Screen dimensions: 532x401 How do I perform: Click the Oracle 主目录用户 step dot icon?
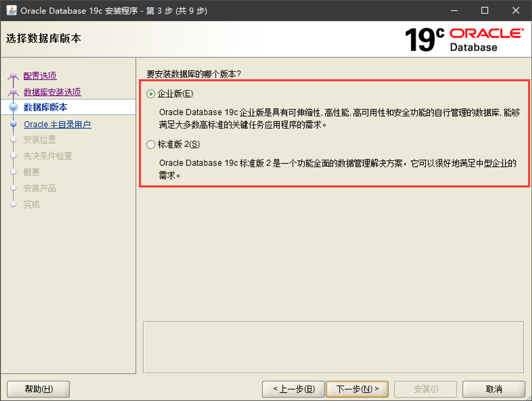(x=13, y=124)
